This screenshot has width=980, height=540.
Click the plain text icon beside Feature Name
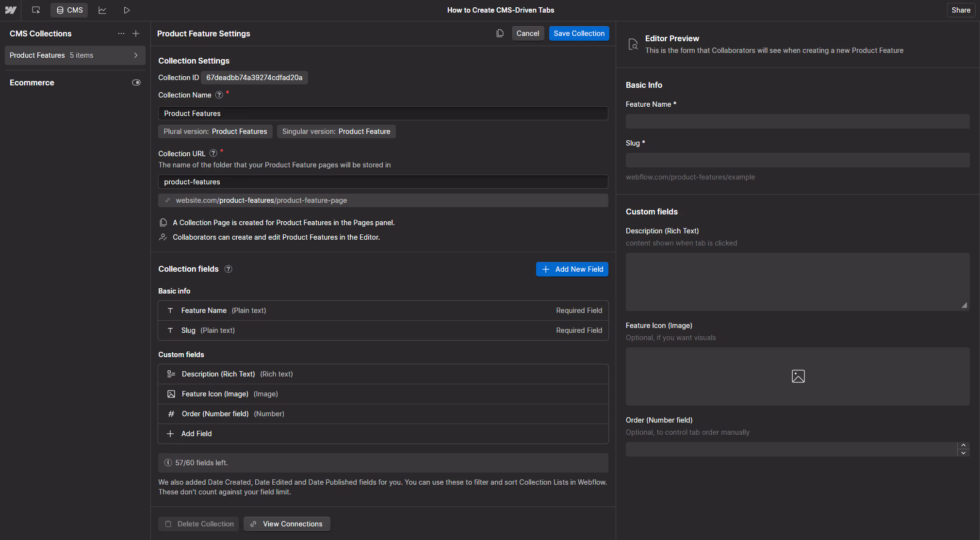[170, 311]
